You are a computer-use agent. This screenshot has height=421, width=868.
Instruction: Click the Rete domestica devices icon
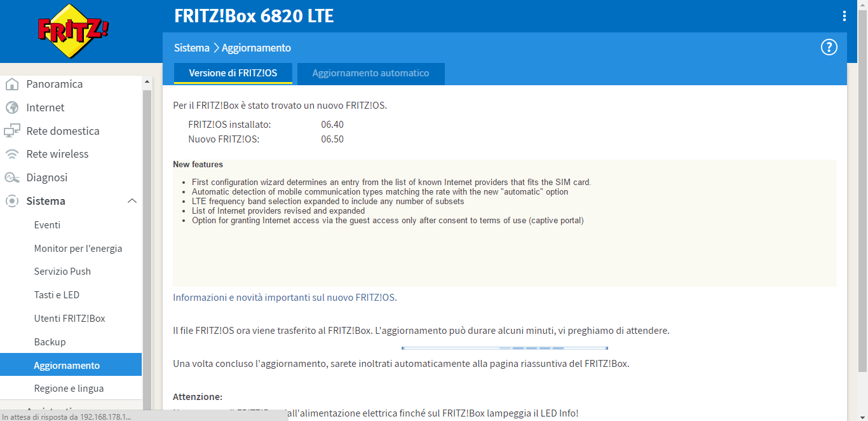click(x=11, y=131)
